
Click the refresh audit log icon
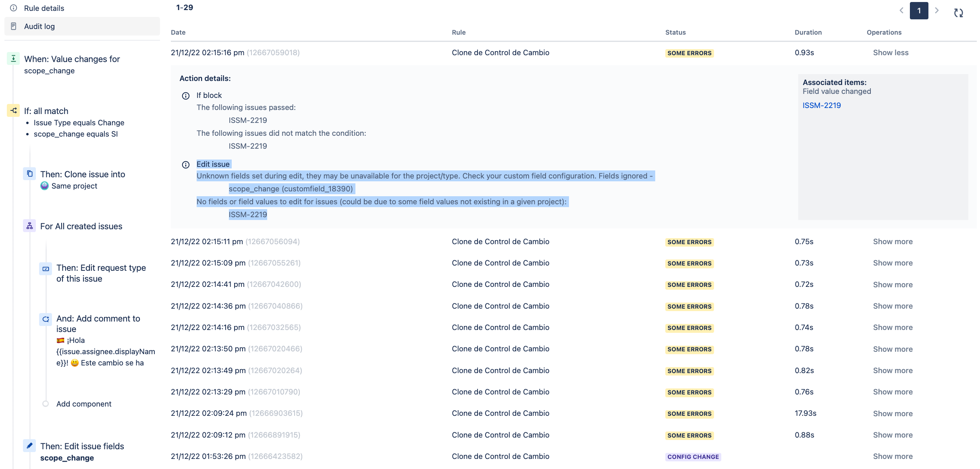(x=958, y=13)
